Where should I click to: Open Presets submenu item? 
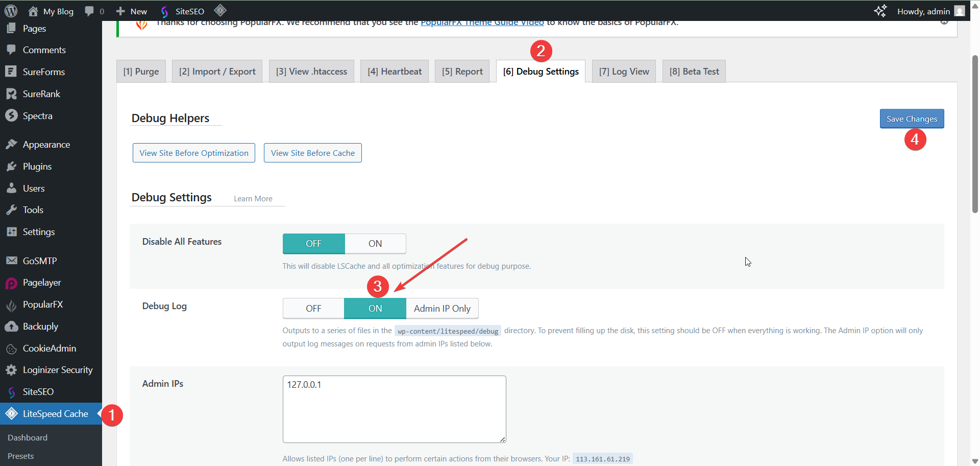coord(21,456)
